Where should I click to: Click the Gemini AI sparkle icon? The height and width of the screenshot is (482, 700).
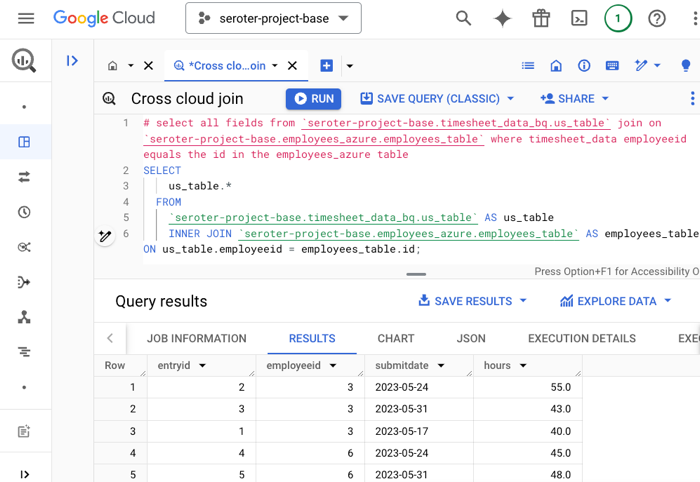(502, 18)
